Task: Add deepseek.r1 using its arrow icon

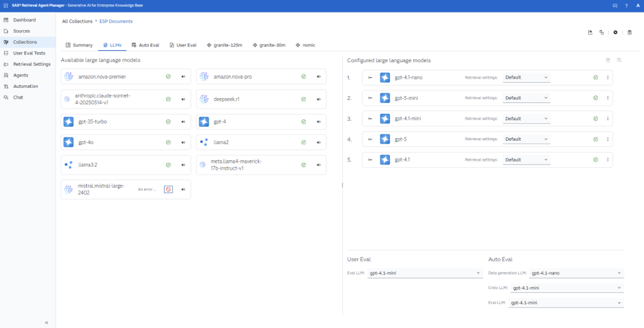Action: click(318, 99)
